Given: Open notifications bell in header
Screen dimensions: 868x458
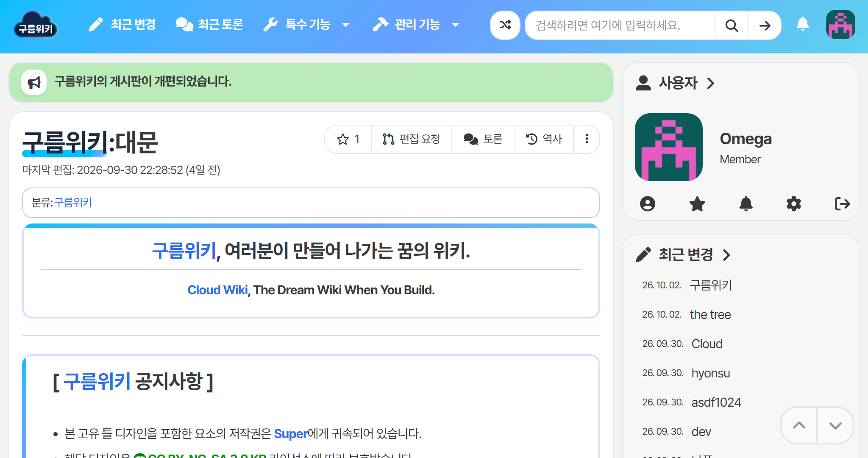Looking at the screenshot, I should 803,24.
